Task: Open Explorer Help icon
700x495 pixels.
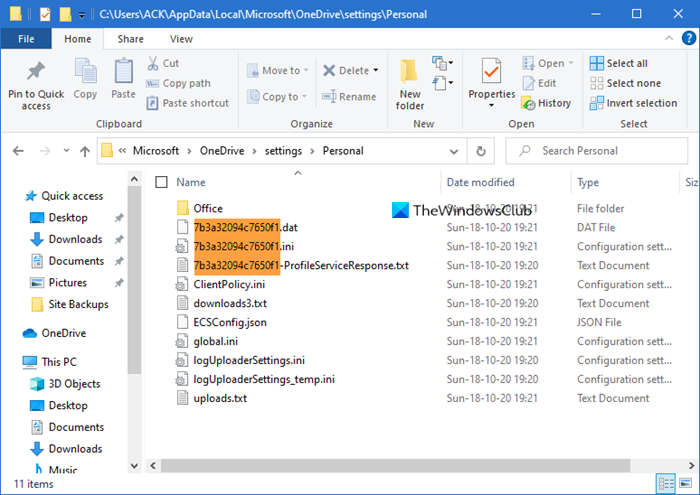Action: [x=689, y=38]
